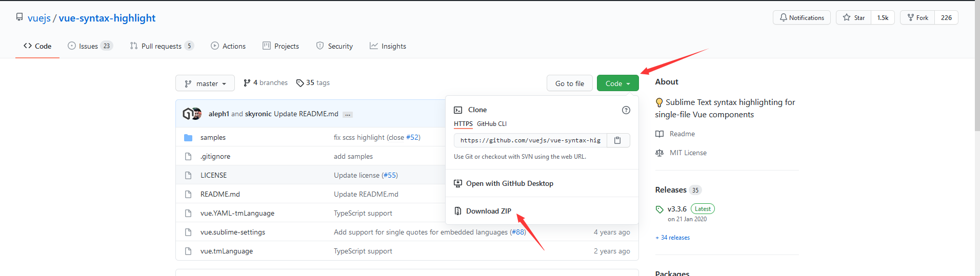This screenshot has width=980, height=276.
Task: Open the vue.tmLanguage file
Action: point(227,251)
